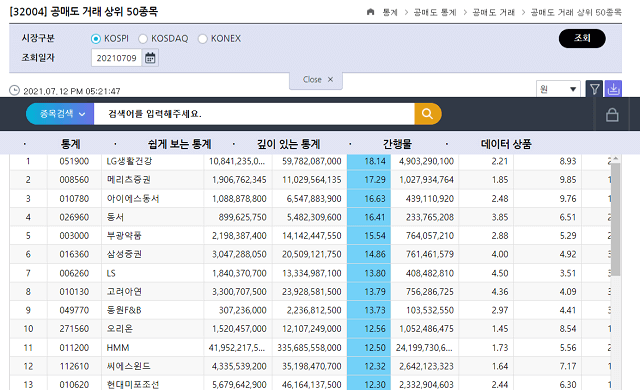
Task: Click 공매도 거래 breadcrumb link
Action: pos(494,12)
